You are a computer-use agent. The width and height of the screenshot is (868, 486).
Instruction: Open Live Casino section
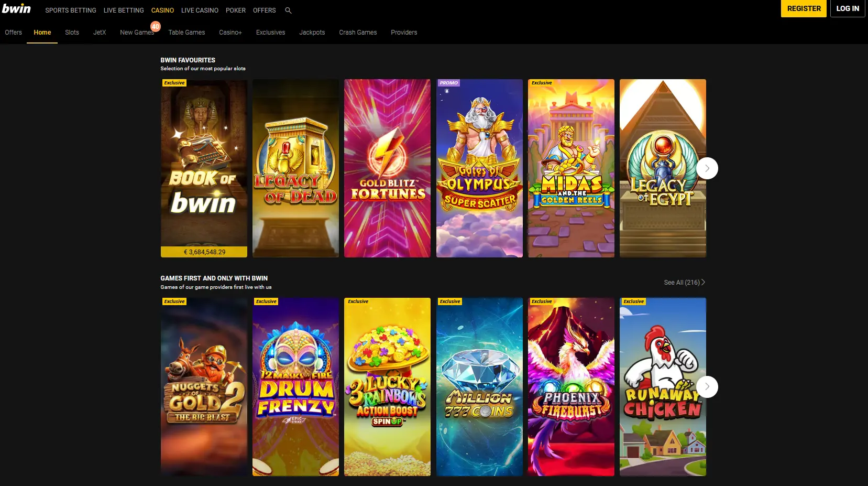point(200,10)
